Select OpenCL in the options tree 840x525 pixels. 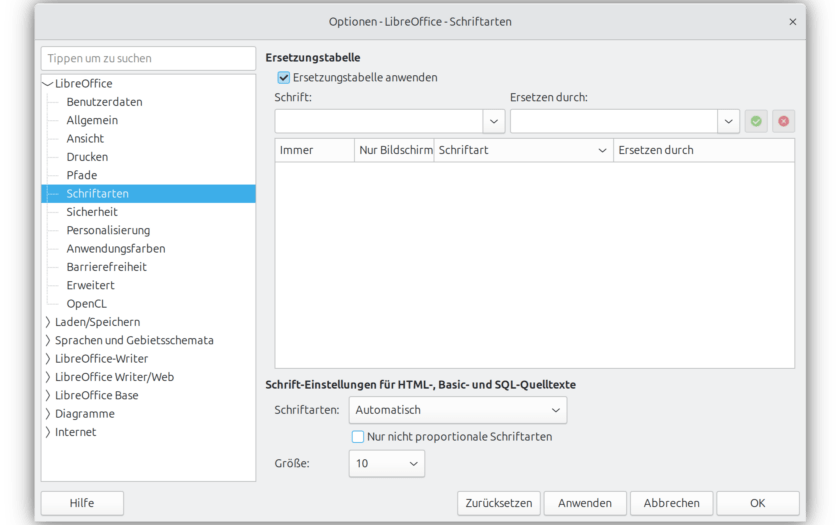[87, 304]
